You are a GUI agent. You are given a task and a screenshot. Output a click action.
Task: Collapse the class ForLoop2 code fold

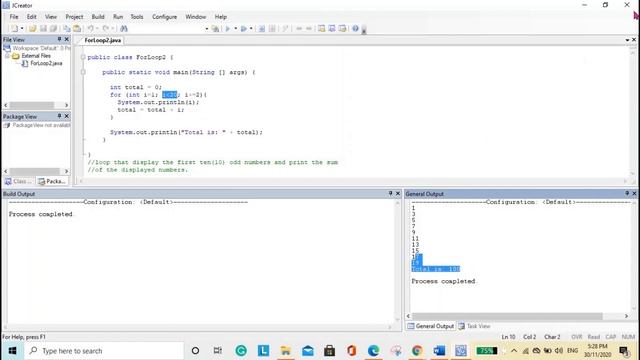point(83,57)
